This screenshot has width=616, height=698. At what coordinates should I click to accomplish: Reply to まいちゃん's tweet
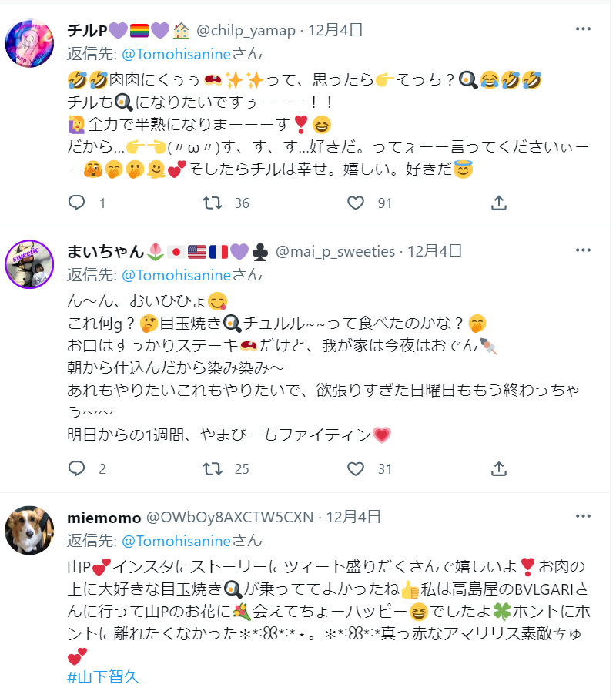[x=76, y=468]
